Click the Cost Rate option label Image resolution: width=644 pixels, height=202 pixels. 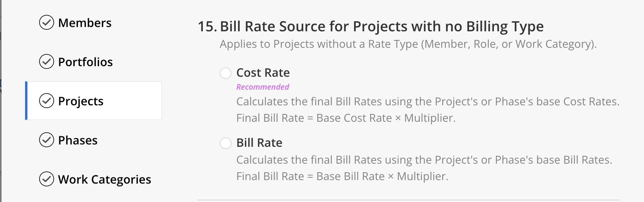tap(263, 73)
